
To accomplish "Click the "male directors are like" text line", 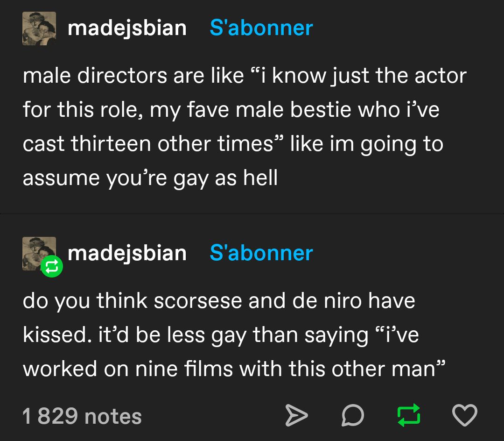I will 245,76.
